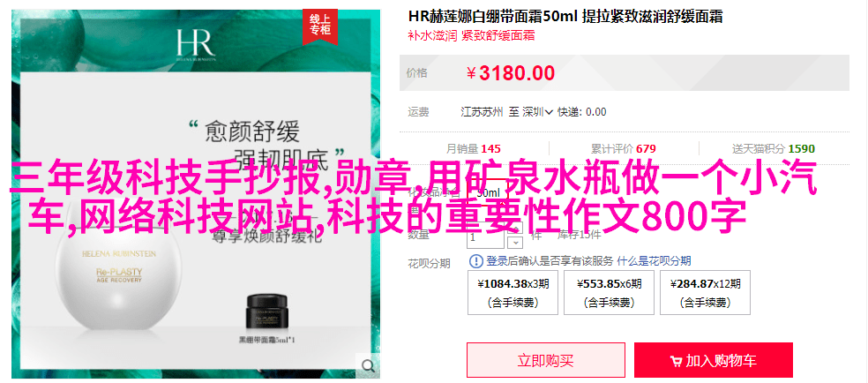Click the HR Helena Rubinstein logo
Viewport: 868px width, 383px height.
196,42
